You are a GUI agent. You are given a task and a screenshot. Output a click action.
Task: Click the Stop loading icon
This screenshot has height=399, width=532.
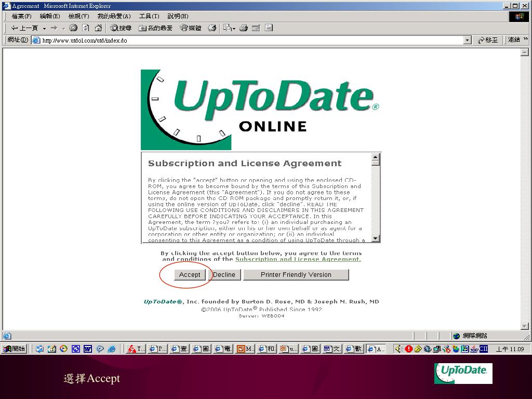click(73, 28)
